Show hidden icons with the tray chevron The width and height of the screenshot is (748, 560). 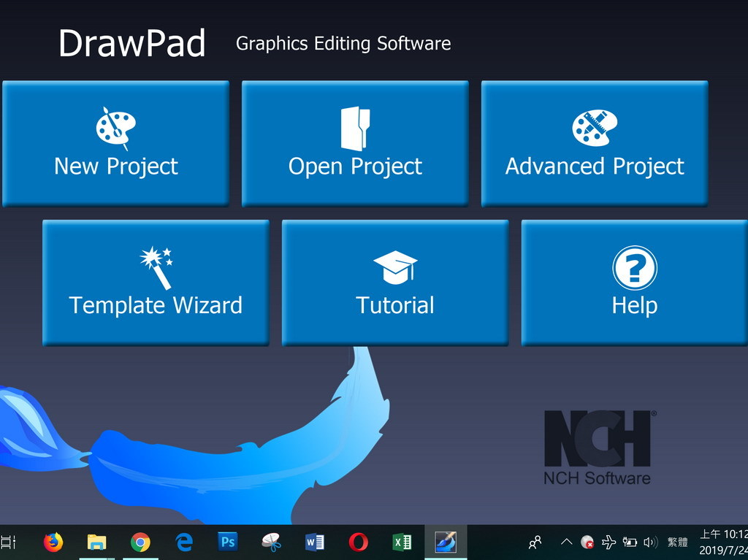[x=565, y=542]
